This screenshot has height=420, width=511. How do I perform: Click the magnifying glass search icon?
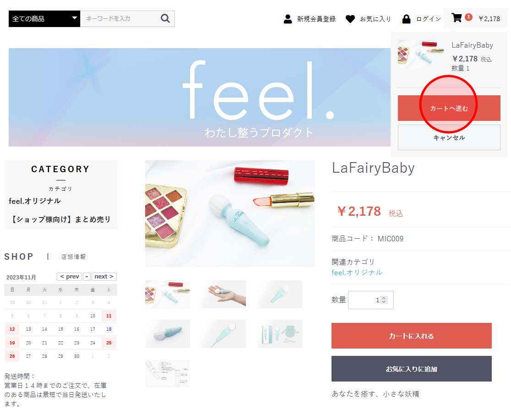165,19
